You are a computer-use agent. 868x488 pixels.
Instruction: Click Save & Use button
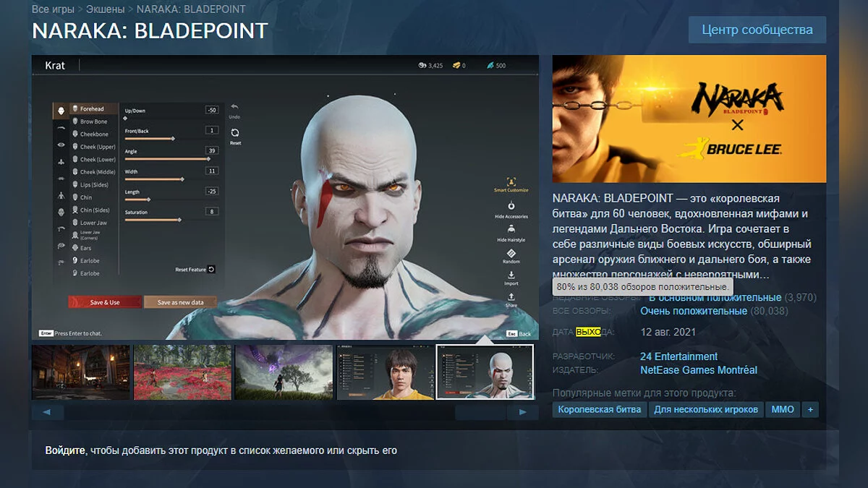point(105,302)
